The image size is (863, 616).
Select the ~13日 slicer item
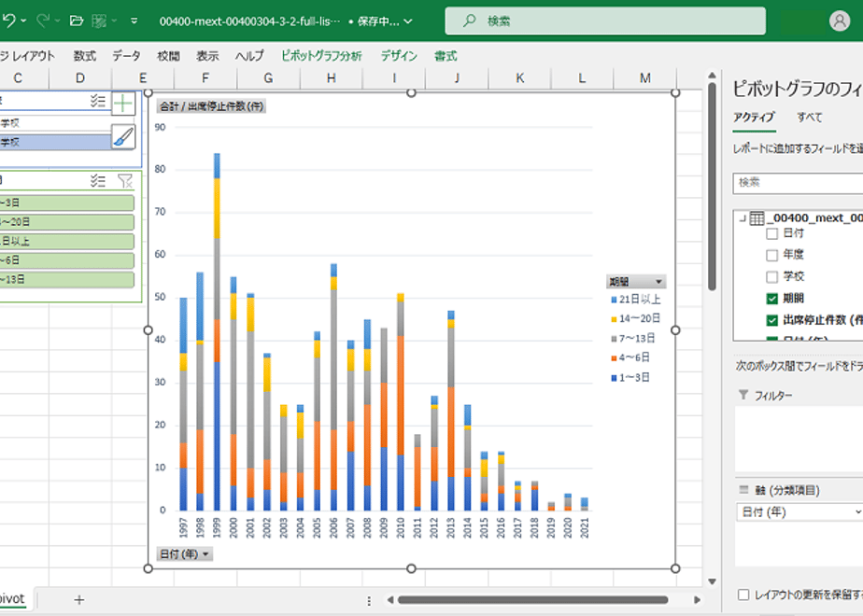pyautogui.click(x=66, y=279)
